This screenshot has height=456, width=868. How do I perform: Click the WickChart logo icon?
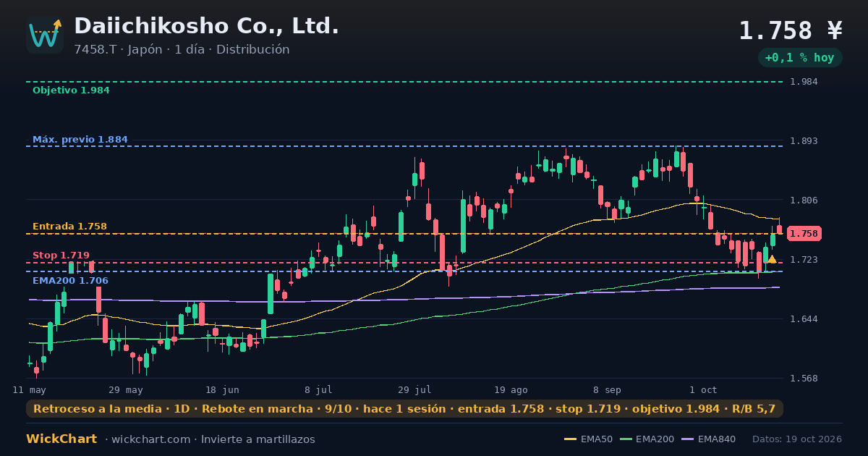point(45,35)
